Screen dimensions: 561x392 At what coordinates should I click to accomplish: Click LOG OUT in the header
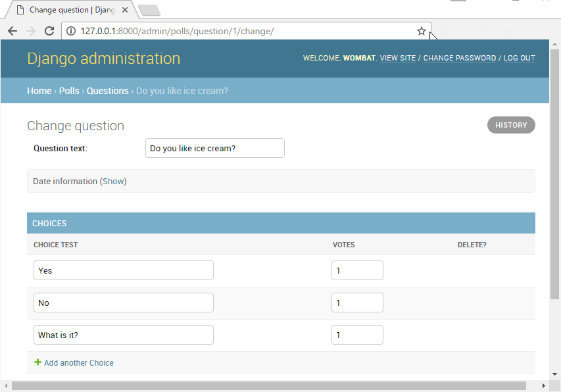coord(519,58)
